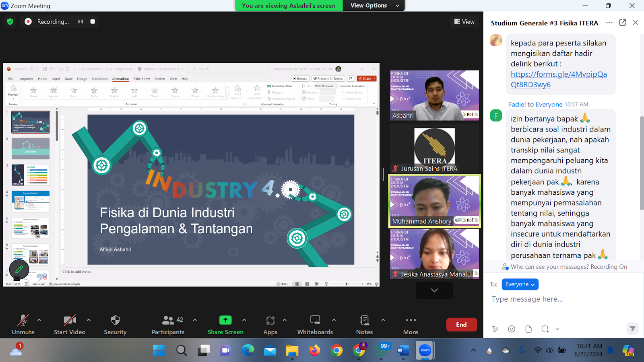Screen dimensions: 644x362
Task: Pop out the chat panel window
Action: [x=622, y=23]
